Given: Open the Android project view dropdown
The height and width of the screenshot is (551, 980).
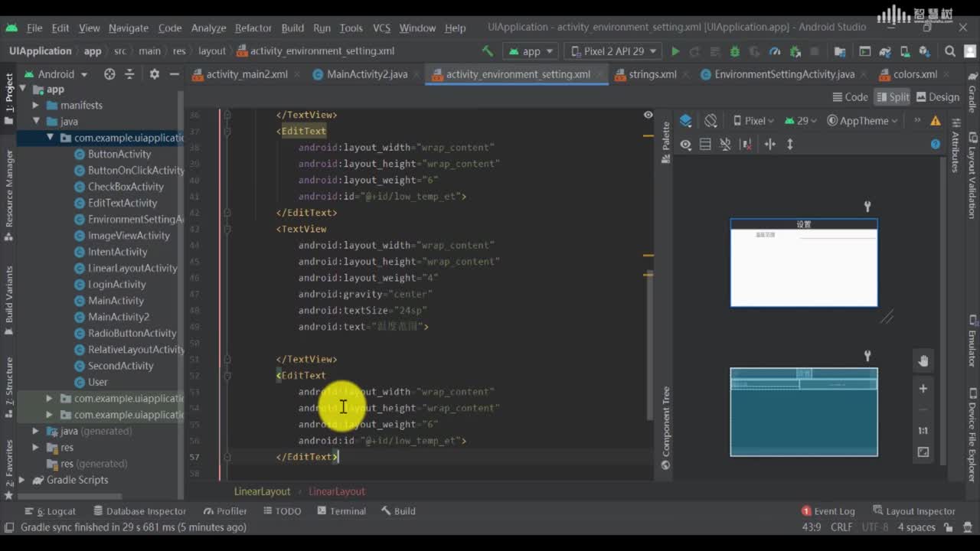Looking at the screenshot, I should click(x=57, y=74).
